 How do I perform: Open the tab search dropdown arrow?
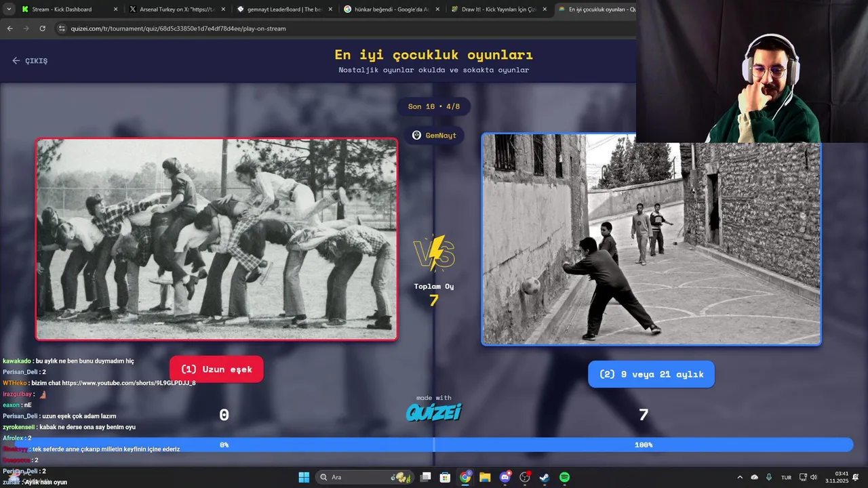pyautogui.click(x=9, y=9)
